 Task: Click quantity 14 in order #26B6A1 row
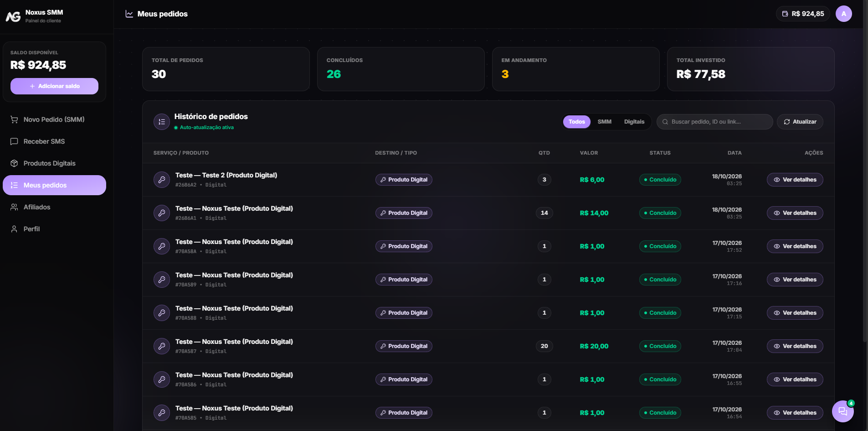point(544,213)
